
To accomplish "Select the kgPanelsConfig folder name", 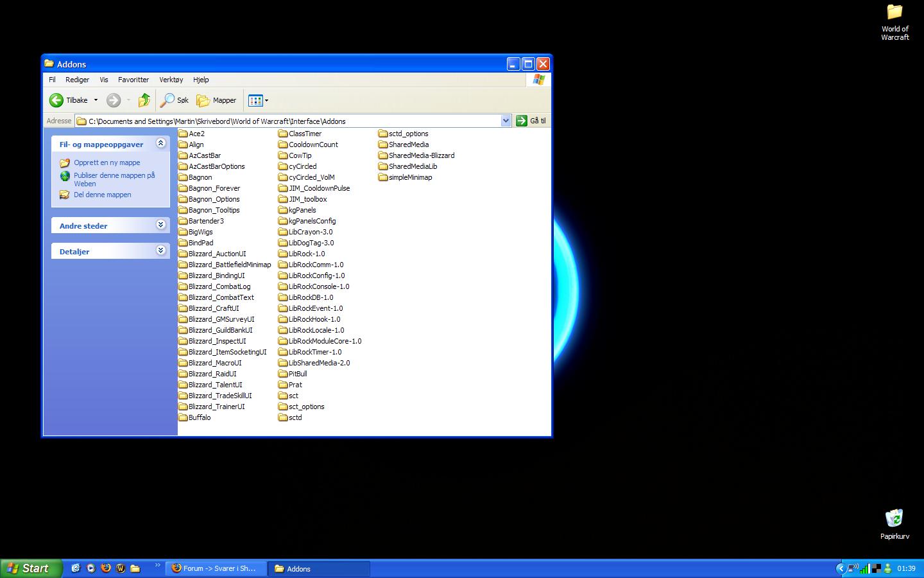I will tap(312, 221).
